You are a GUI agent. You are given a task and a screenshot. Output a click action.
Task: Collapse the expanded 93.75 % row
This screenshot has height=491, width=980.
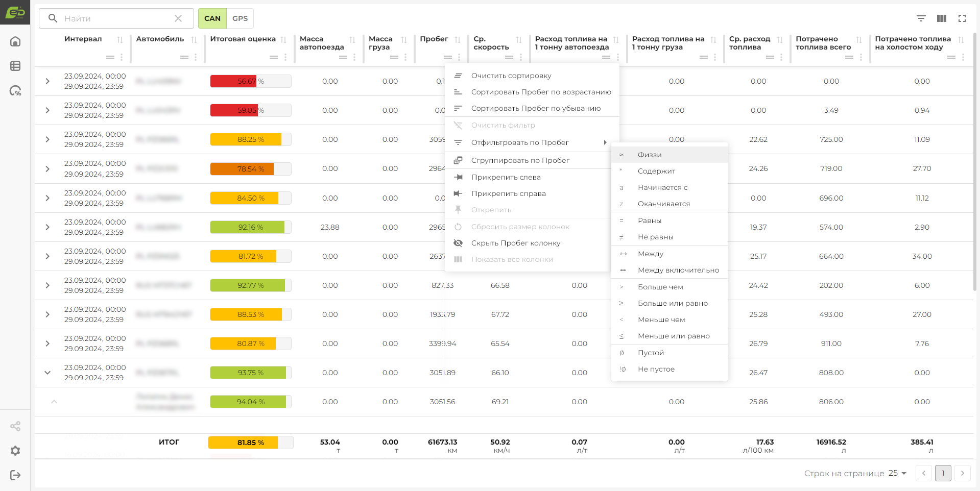(47, 373)
